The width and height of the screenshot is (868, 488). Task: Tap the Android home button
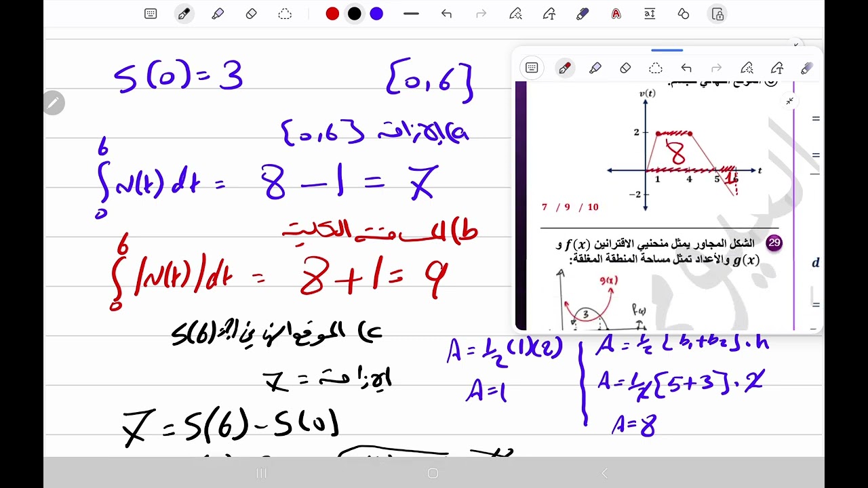[433, 473]
